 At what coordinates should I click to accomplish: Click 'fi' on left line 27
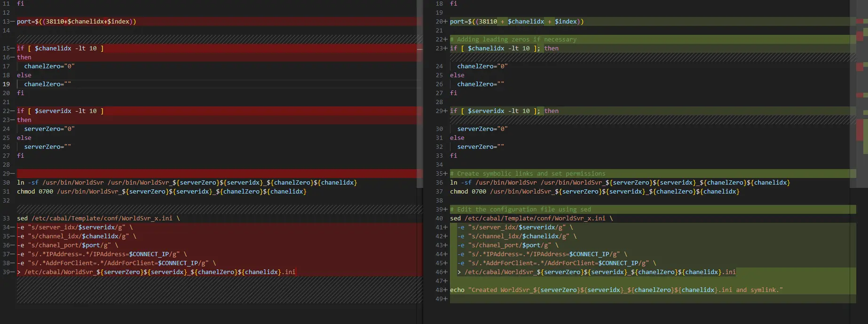click(x=20, y=155)
